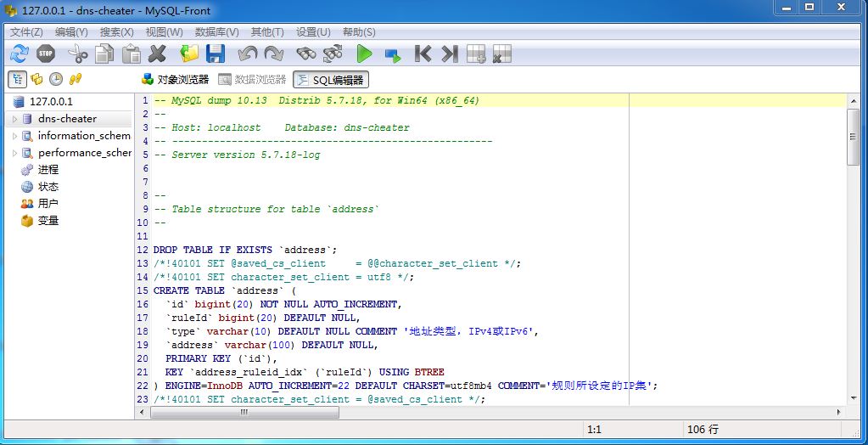The image size is (868, 445).
Task: Click CREATE TABLE `address` line 15
Action: (226, 290)
